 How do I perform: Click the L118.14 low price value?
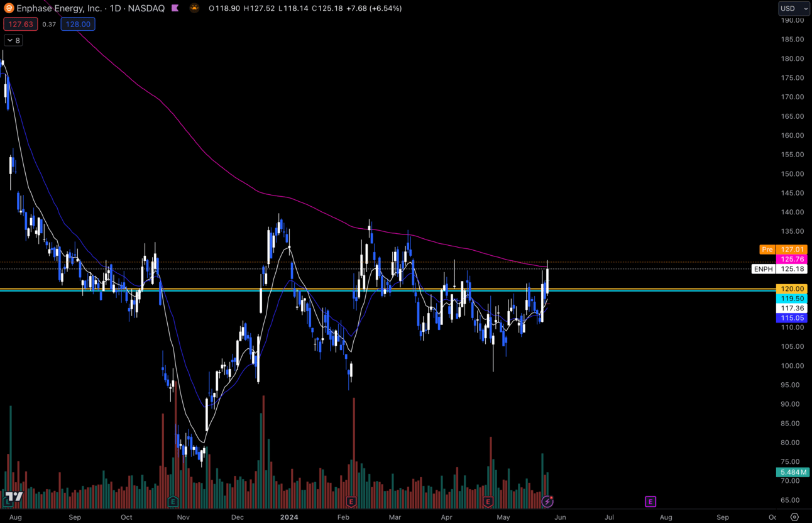tap(294, 8)
